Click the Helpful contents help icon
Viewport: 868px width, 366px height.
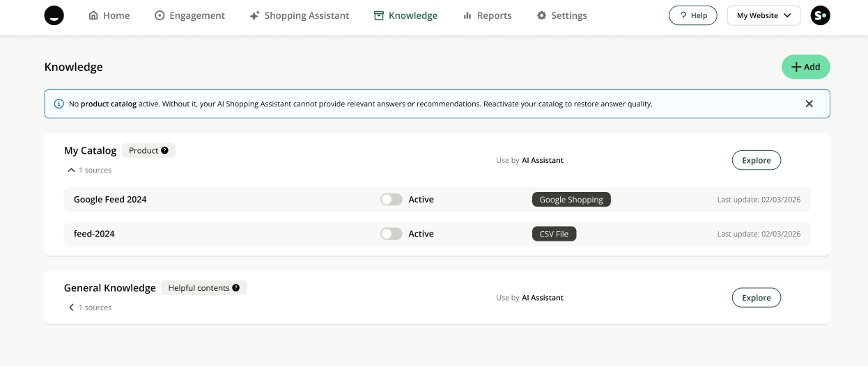pos(235,288)
